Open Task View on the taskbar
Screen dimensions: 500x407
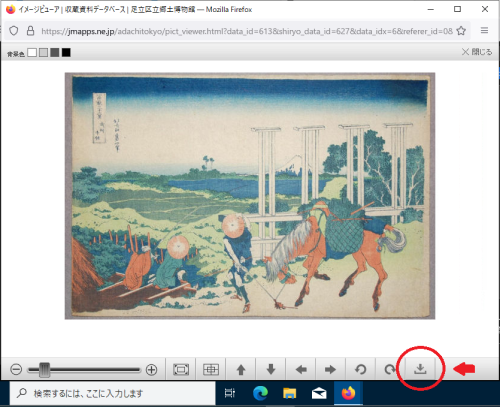(230, 394)
